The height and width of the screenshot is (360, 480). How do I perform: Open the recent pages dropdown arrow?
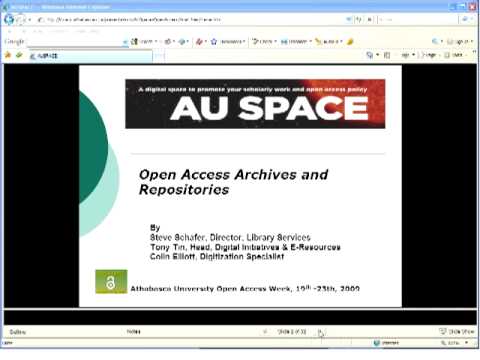click(x=29, y=20)
